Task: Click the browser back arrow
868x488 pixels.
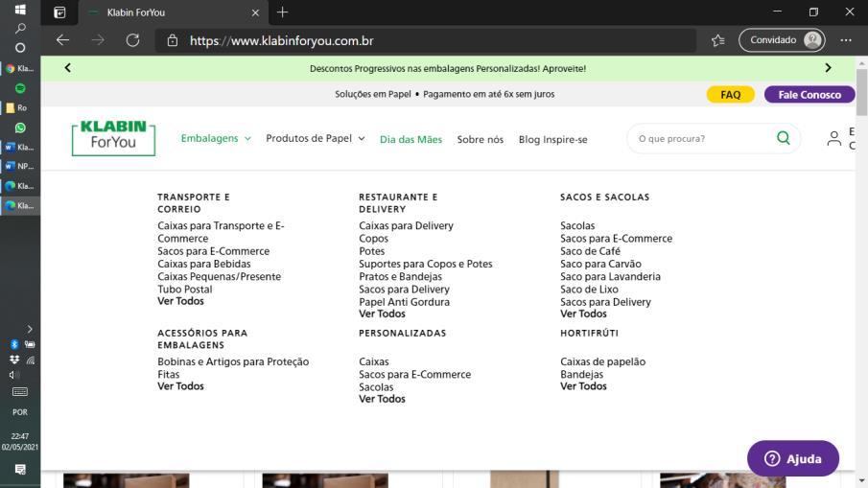Action: tap(62, 40)
